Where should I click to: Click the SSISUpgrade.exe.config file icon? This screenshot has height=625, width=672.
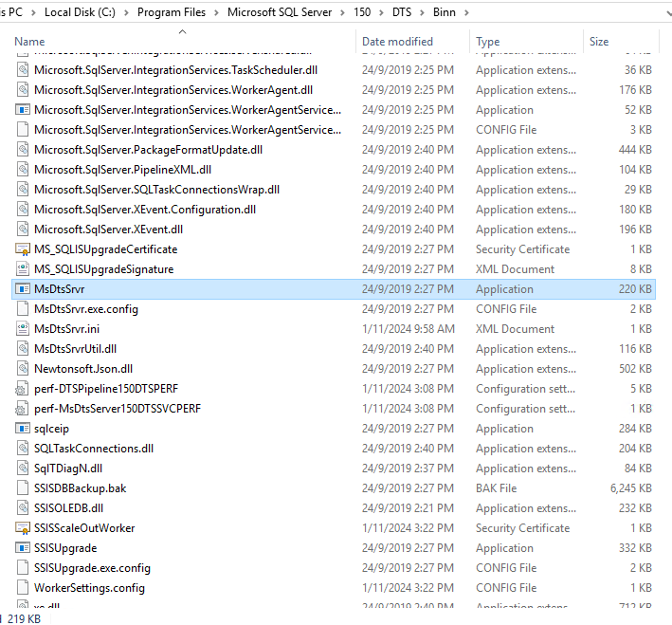coord(23,568)
